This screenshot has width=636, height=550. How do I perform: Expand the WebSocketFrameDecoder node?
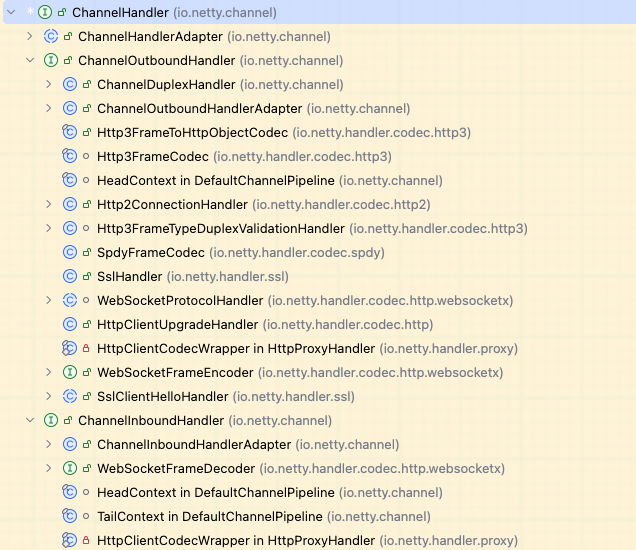pos(48,468)
